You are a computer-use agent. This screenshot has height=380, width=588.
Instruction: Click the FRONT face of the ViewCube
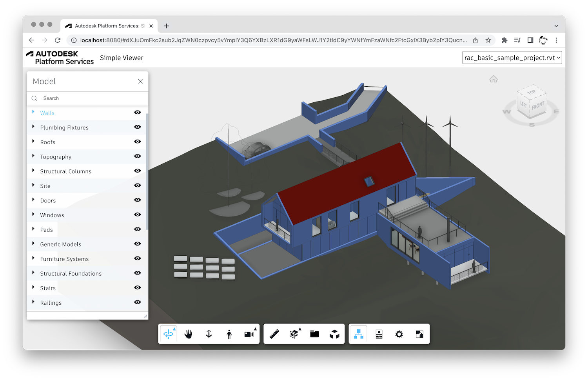(538, 105)
